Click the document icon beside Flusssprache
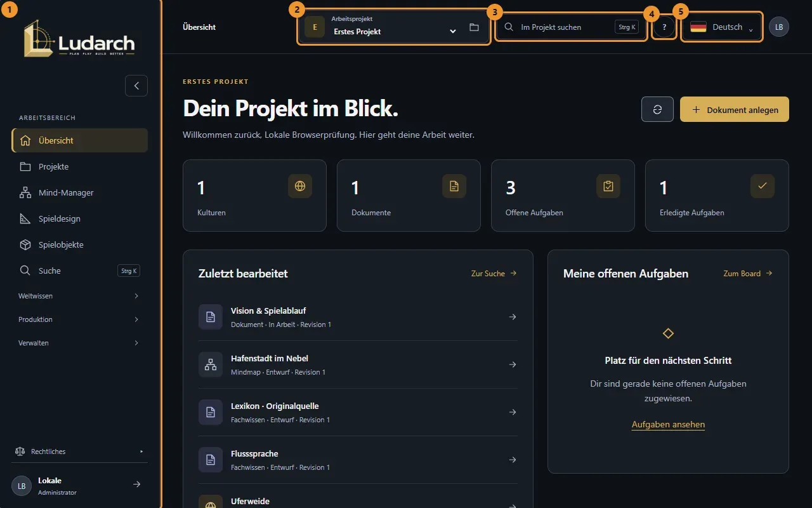The width and height of the screenshot is (812, 508). coord(211,460)
